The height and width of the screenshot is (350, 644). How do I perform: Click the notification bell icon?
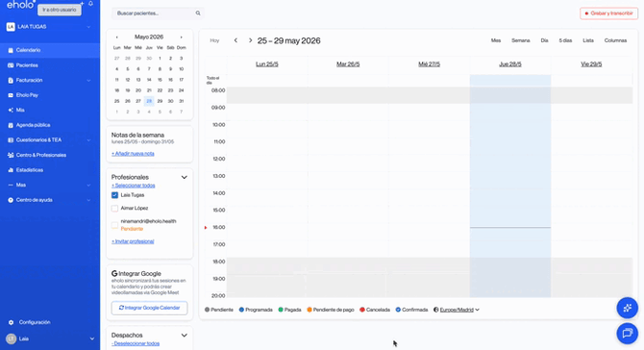[90, 4]
